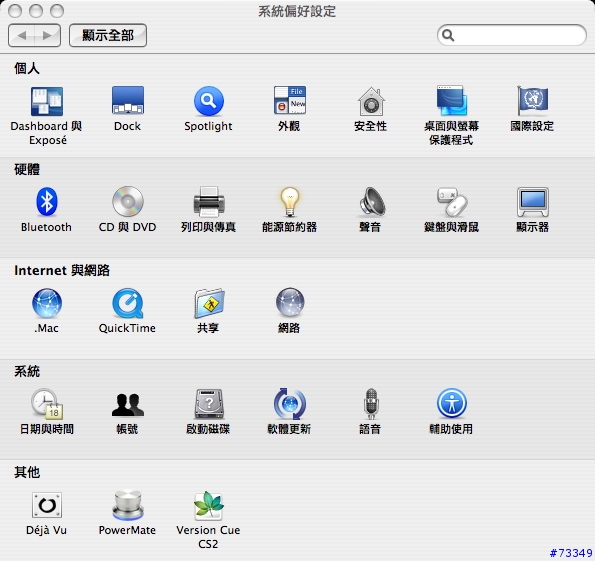Open 列印與傳真 print and fax pane
This screenshot has width=595, height=561.
tap(209, 201)
